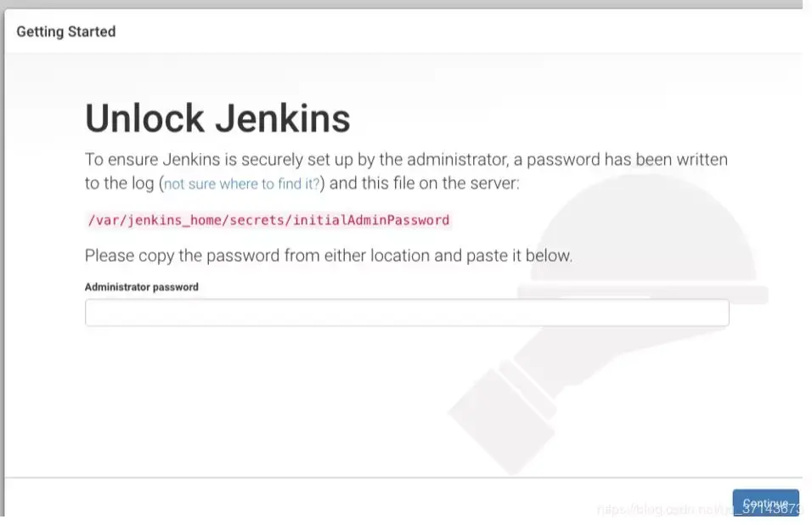
Task: Click the 'Unlock Jenkins' page heading
Action: (217, 117)
